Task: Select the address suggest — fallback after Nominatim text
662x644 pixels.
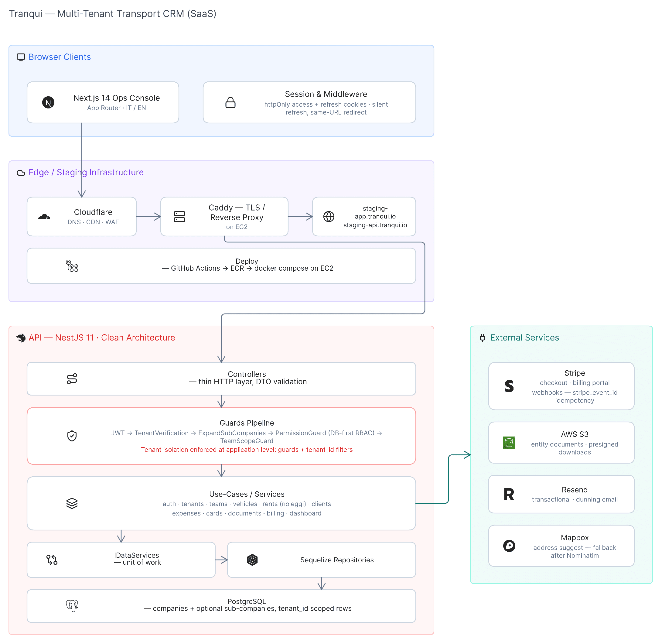Action: 575,552
